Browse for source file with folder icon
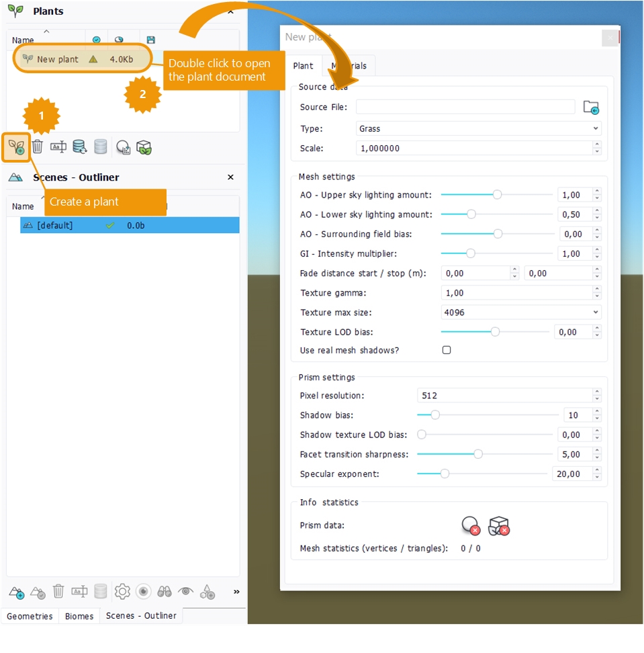Viewport: 644px width, 653px height. coord(590,107)
